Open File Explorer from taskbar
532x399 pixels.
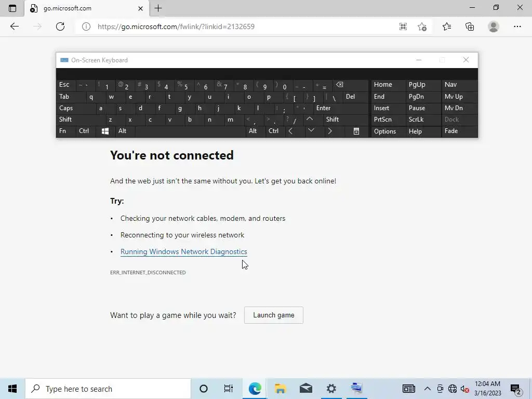coord(280,389)
